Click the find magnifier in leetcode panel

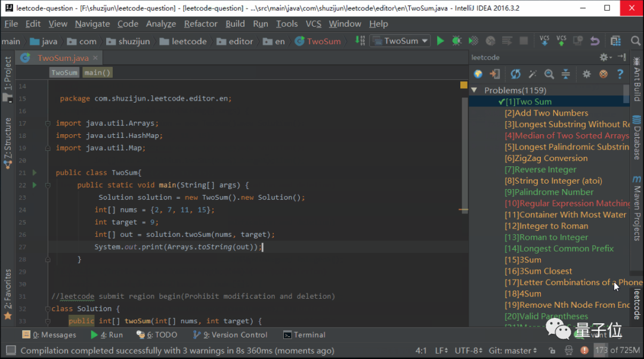click(x=549, y=74)
